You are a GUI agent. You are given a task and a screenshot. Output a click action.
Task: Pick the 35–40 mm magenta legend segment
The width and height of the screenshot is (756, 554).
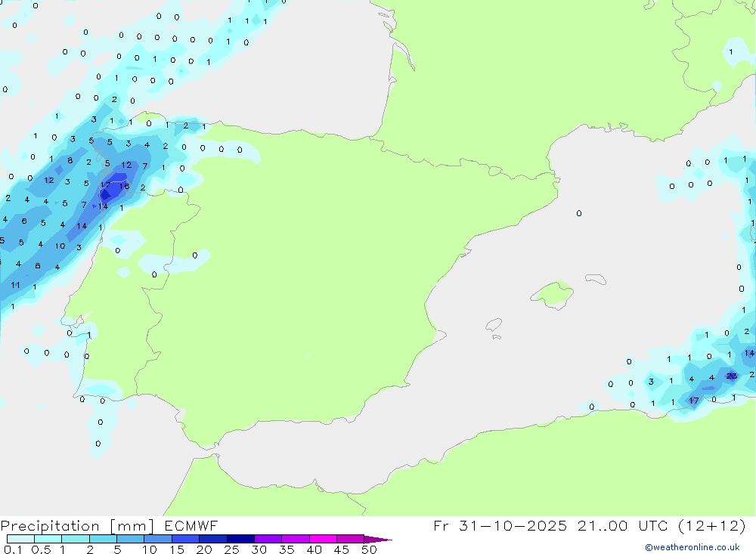tap(296, 539)
